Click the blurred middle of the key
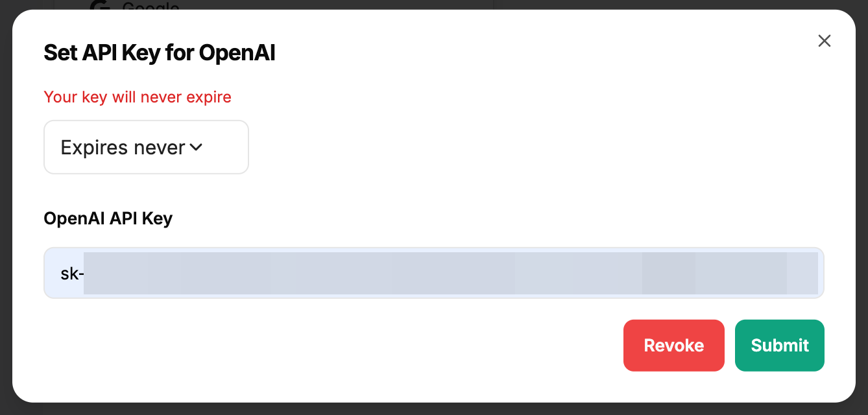Viewport: 868px width, 415px height. (433, 273)
